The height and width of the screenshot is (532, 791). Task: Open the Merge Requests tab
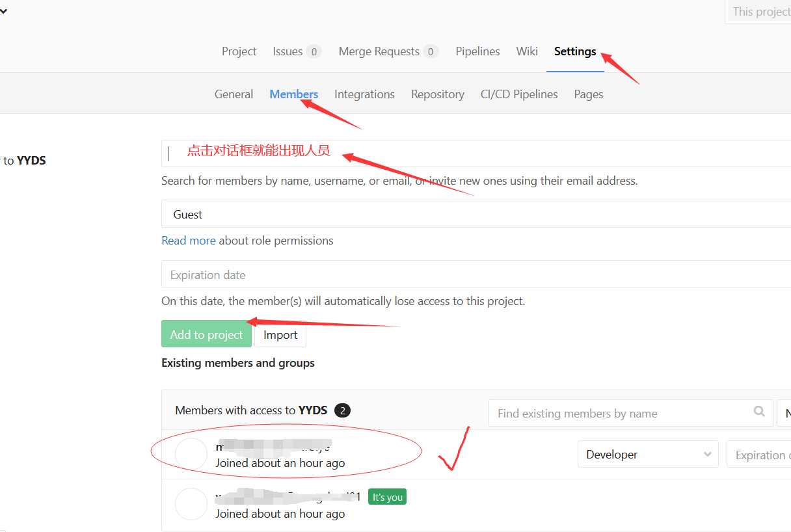coord(388,51)
